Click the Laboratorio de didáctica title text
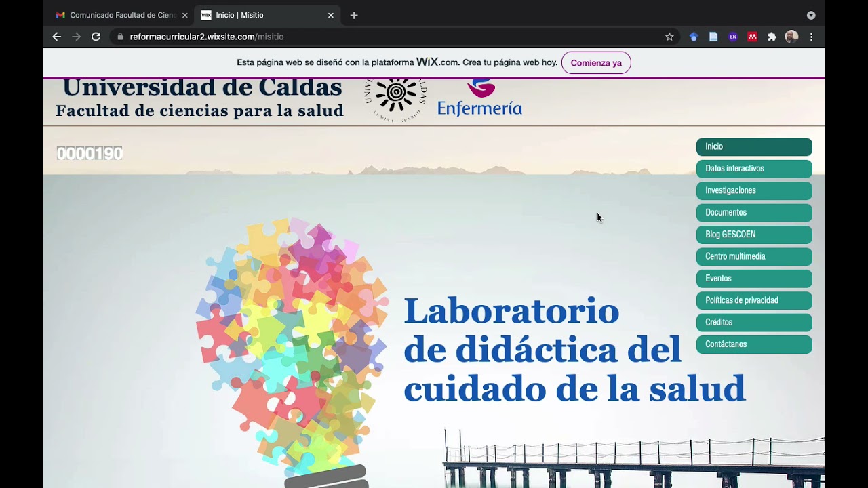The width and height of the screenshot is (868, 488). tap(574, 350)
